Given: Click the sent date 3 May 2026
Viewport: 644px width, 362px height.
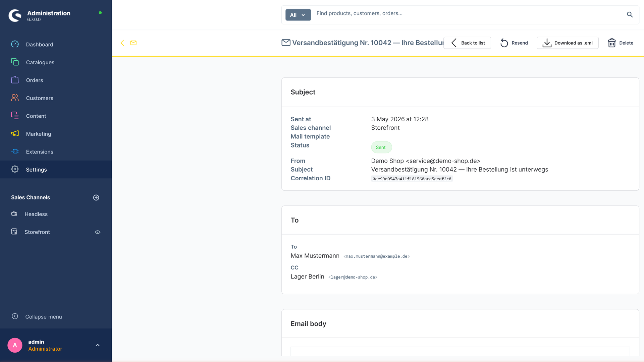Looking at the screenshot, I should click(x=400, y=119).
